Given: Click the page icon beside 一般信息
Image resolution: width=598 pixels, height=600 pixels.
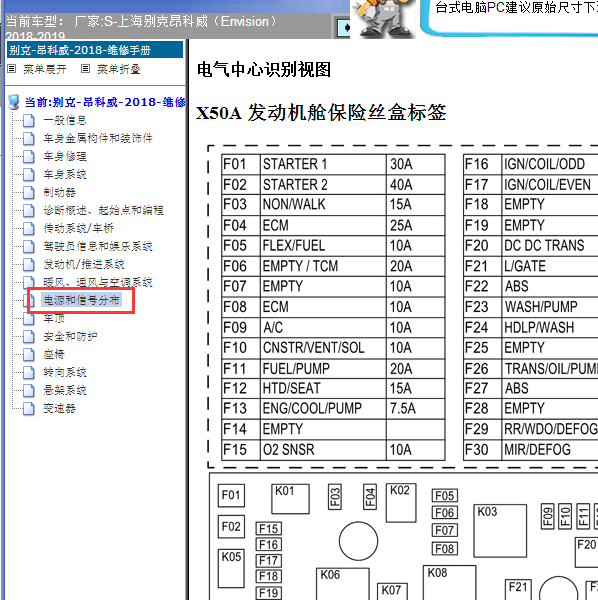Looking at the screenshot, I should 29,121.
